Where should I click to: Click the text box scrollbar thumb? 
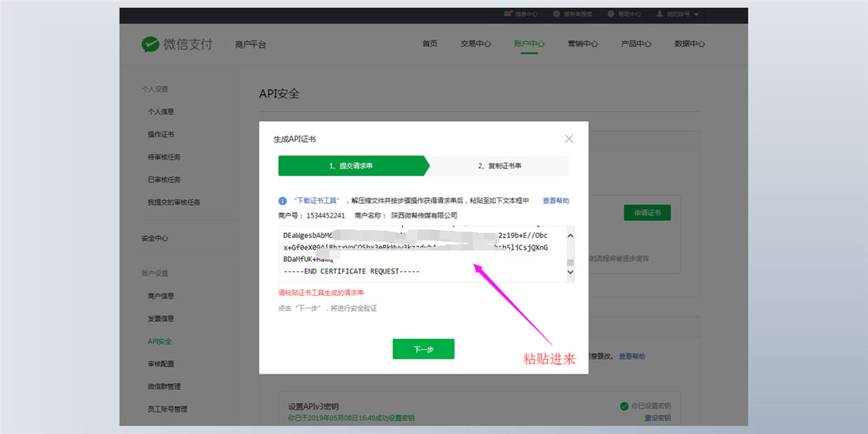pos(570,263)
